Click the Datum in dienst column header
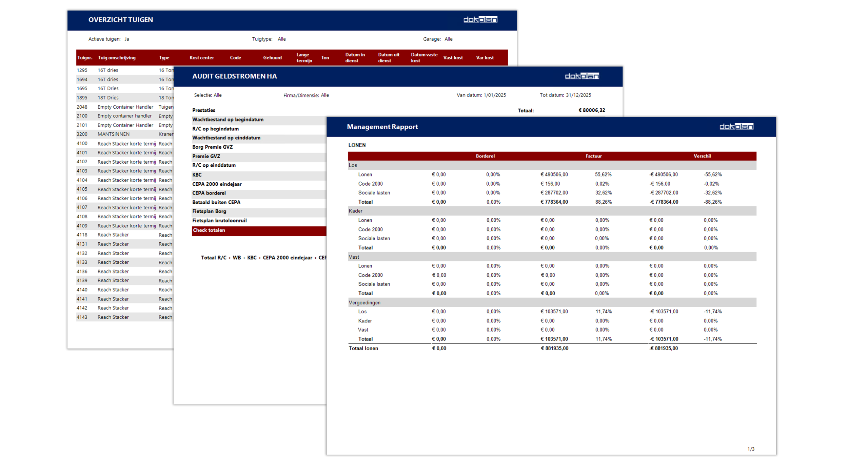The width and height of the screenshot is (868, 465). click(x=355, y=58)
